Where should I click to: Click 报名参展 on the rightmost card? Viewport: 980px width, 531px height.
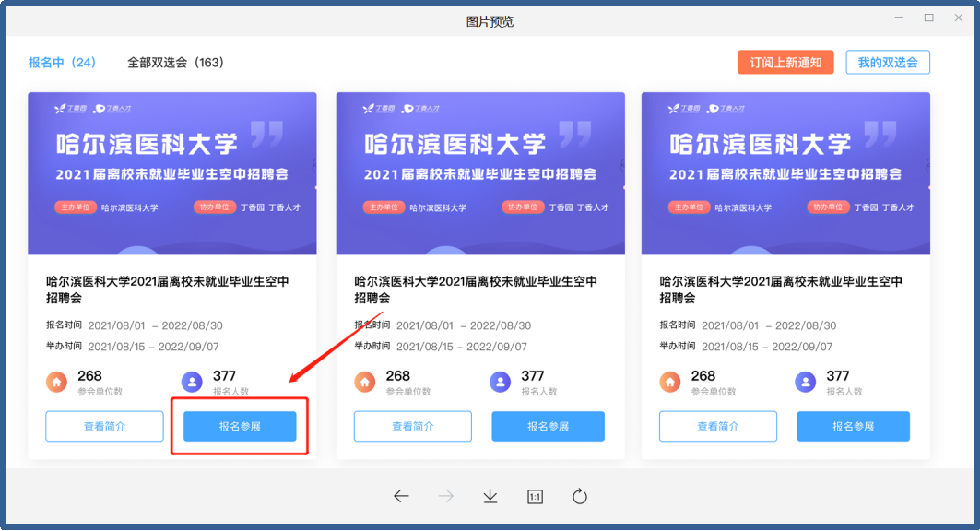click(853, 426)
